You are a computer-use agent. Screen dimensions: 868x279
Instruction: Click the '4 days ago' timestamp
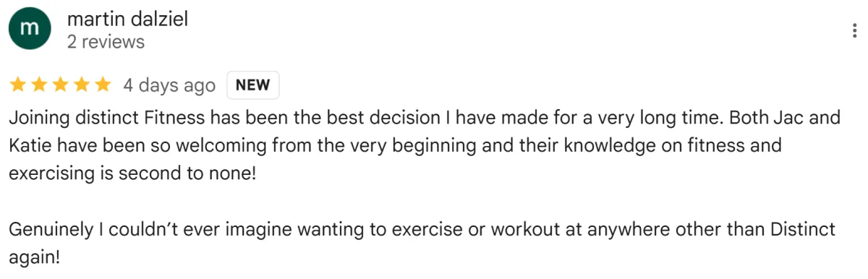[169, 85]
